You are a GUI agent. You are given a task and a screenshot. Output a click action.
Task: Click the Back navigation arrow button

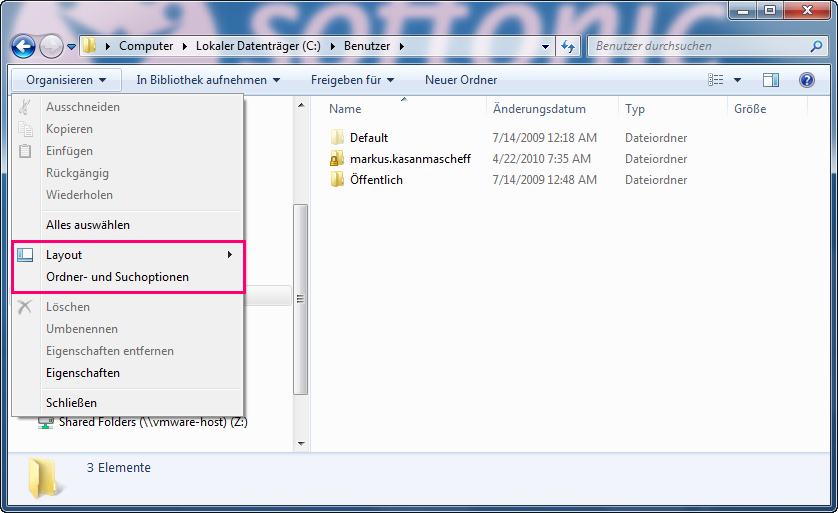tap(24, 46)
